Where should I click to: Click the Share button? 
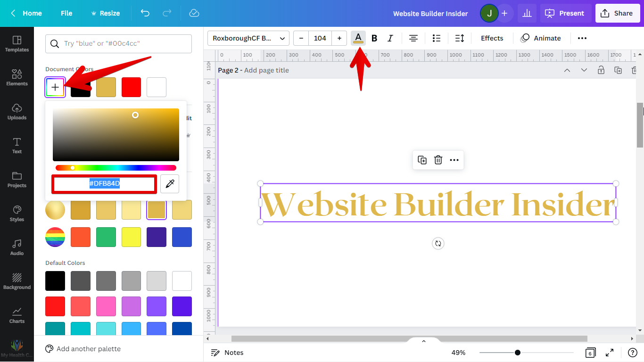click(617, 13)
